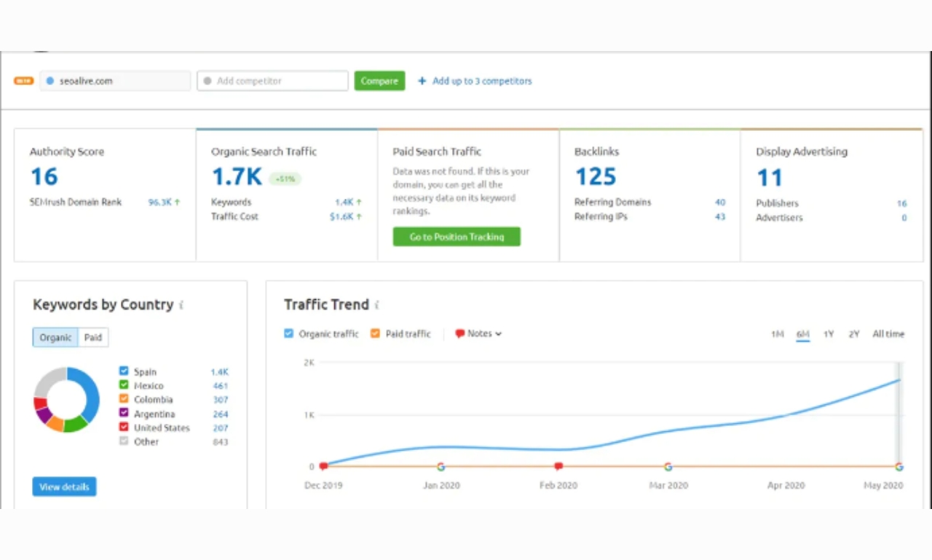Disable the Paid traffic checkbox
The image size is (932, 560).
(x=375, y=333)
